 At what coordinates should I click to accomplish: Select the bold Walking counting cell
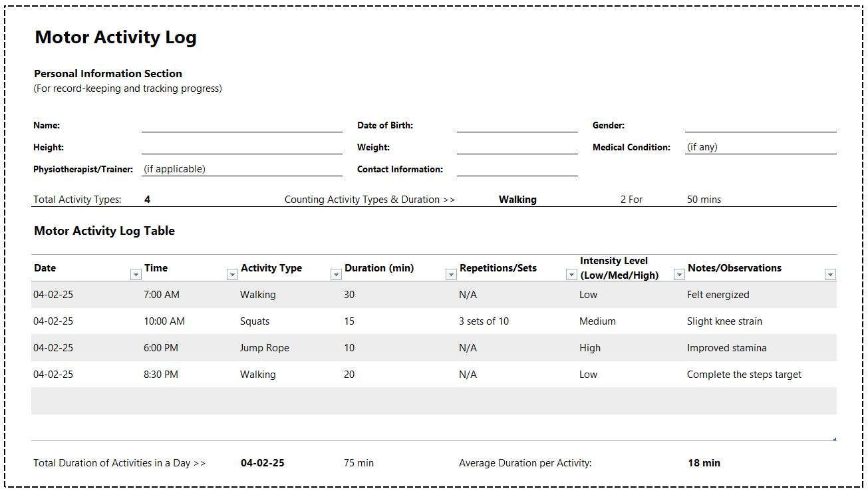coord(517,200)
